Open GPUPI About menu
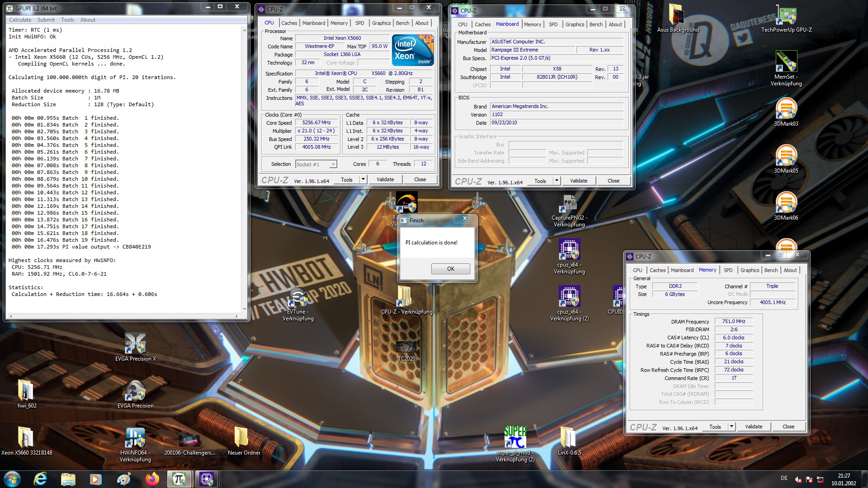The height and width of the screenshot is (488, 868). pyautogui.click(x=88, y=20)
